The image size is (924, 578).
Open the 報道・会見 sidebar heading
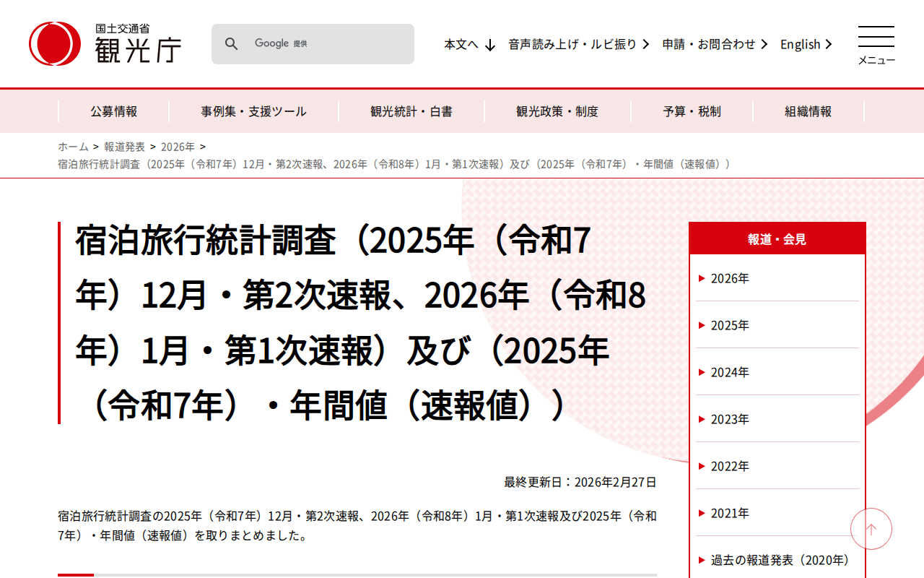(x=777, y=239)
